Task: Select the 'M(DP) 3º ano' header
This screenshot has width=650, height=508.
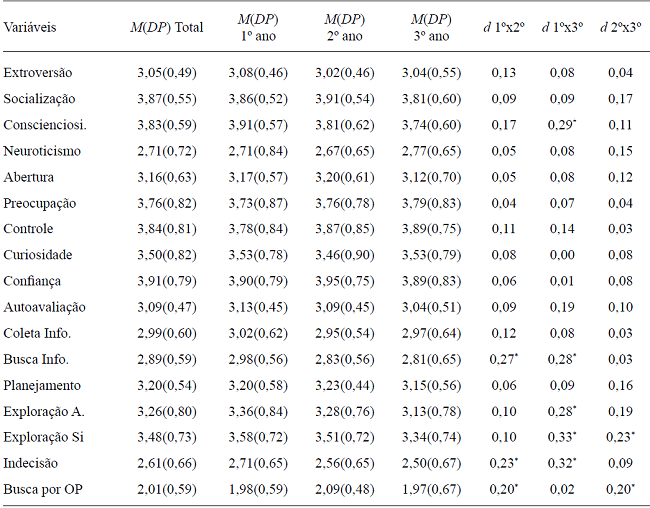Action: tap(432, 27)
